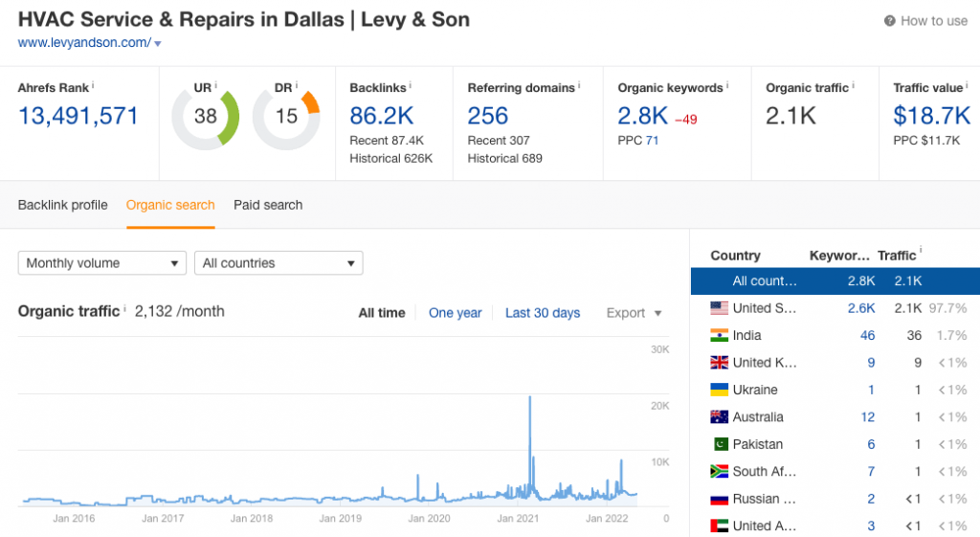Open the www.levyandson.com URL link

point(84,42)
